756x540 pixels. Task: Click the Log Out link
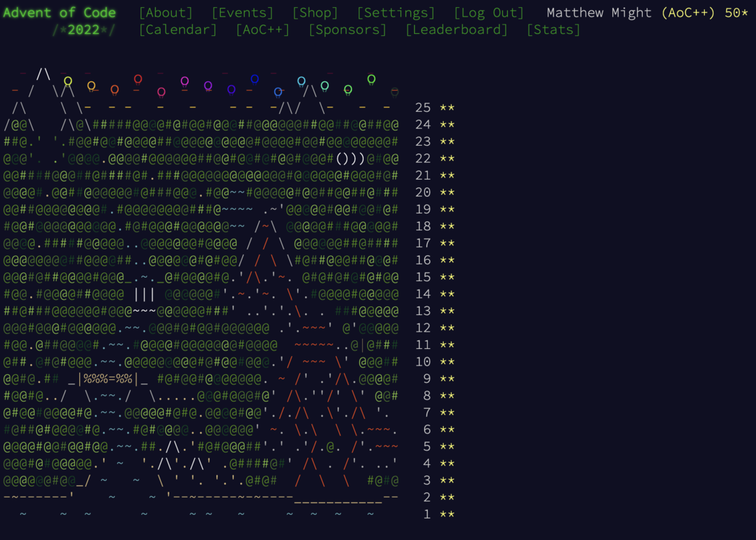tap(489, 12)
